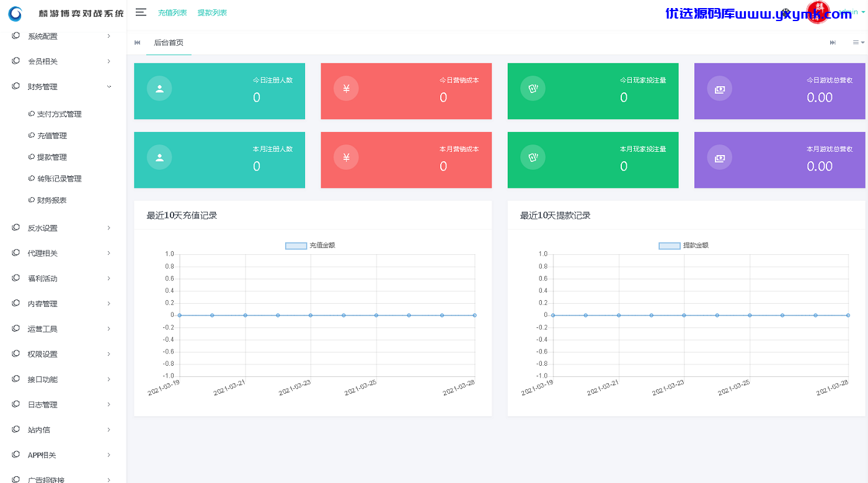Click the 最近10天提款记录 chart title
This screenshot has width=868, height=483.
point(556,216)
